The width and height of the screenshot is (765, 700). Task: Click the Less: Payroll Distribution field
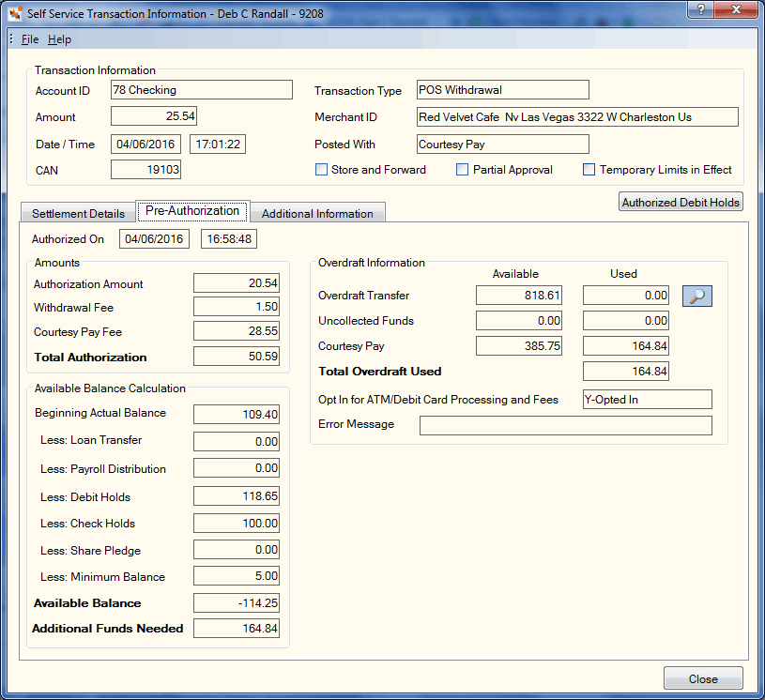pos(237,468)
